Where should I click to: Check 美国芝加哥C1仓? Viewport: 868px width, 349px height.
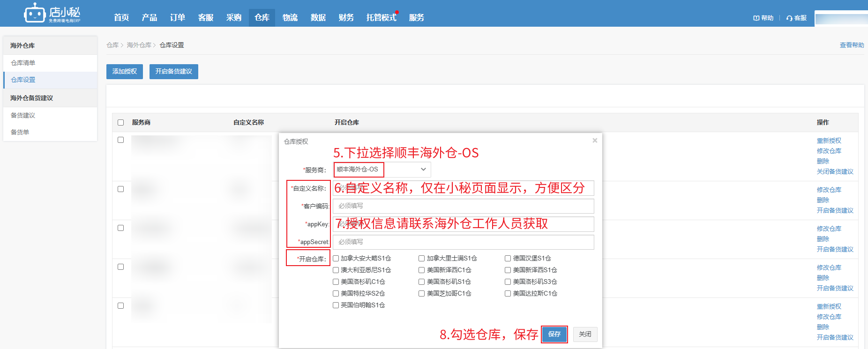point(421,293)
